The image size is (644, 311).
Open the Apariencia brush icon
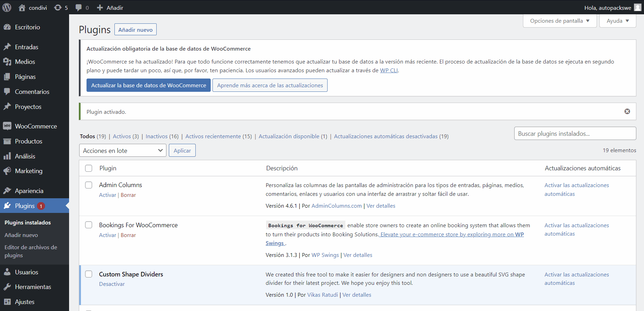[x=7, y=191]
